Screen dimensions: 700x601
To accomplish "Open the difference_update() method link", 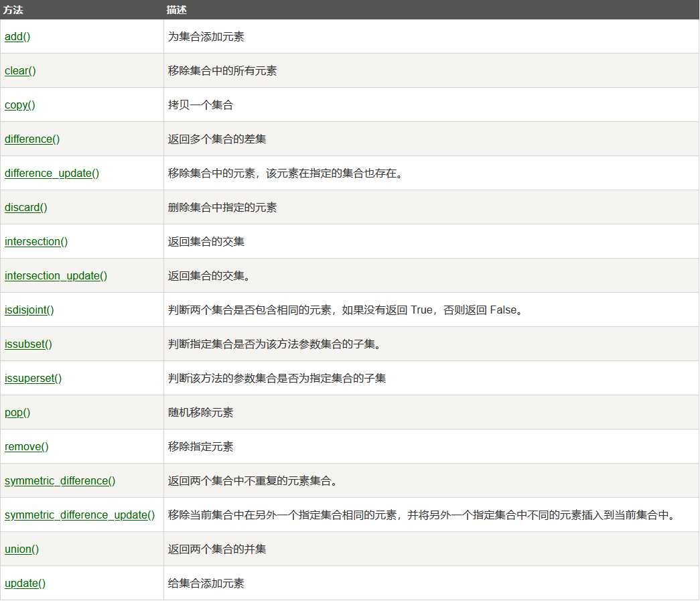I will [51, 173].
